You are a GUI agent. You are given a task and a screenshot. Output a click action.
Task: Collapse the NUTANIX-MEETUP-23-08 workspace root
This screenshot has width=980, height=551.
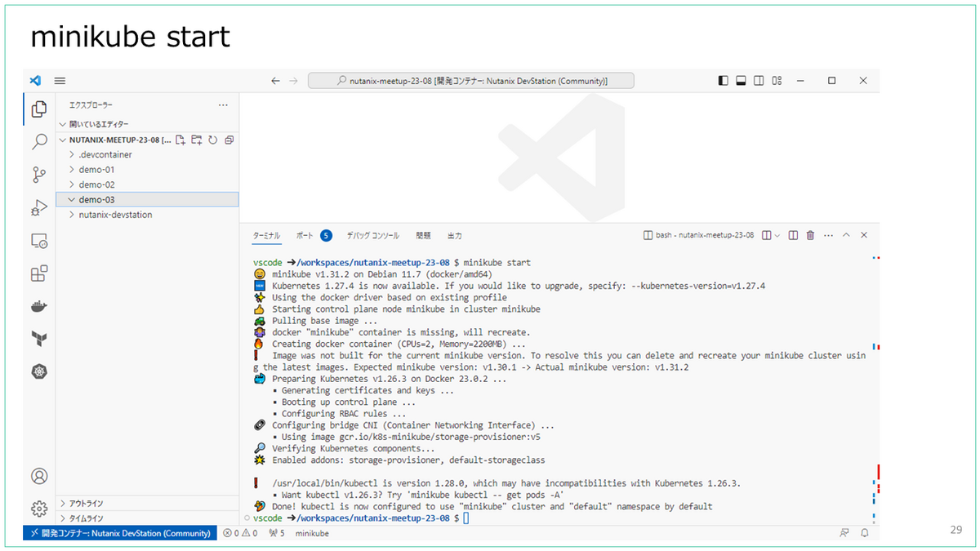(x=148, y=140)
